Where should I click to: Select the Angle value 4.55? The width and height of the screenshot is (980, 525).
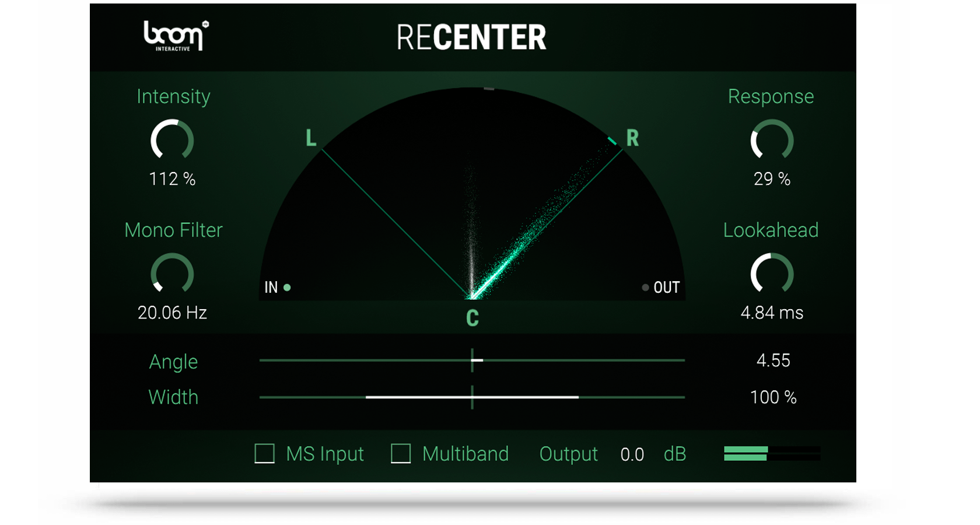point(773,360)
